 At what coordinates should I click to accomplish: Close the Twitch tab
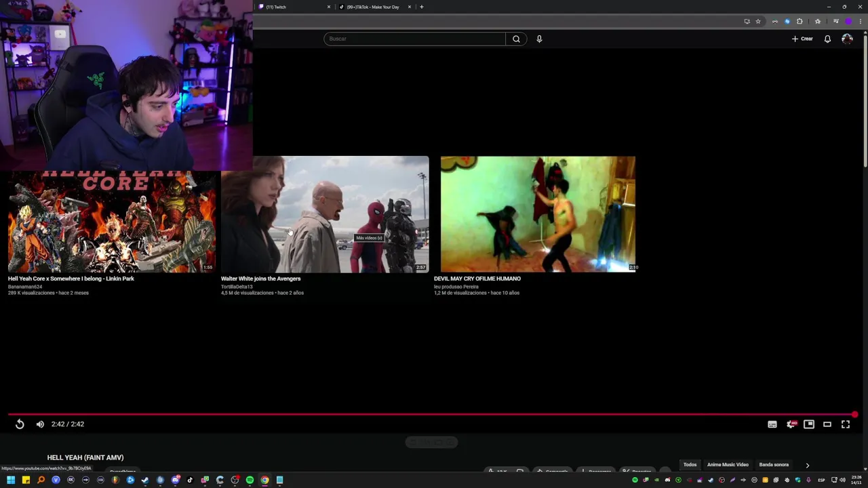329,7
